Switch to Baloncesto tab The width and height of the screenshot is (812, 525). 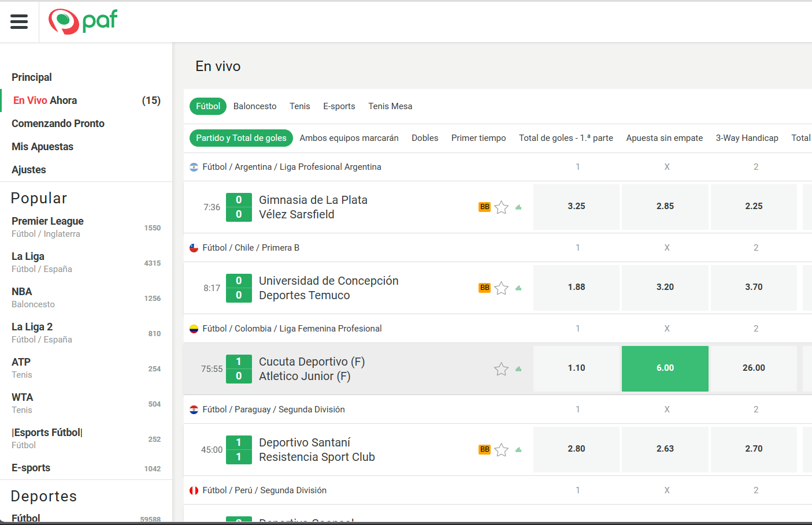(255, 106)
